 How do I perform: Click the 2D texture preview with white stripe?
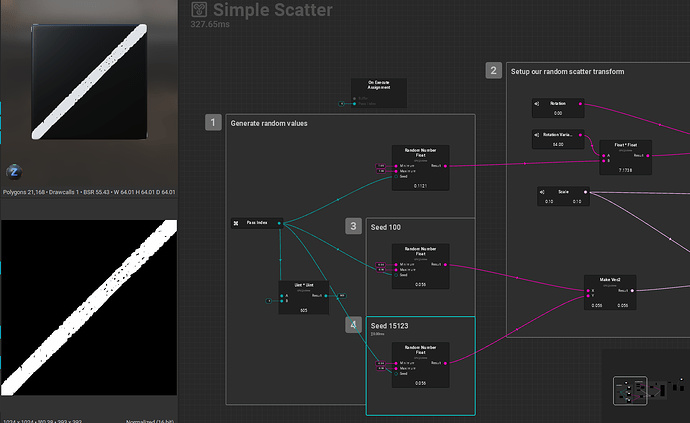click(88, 308)
